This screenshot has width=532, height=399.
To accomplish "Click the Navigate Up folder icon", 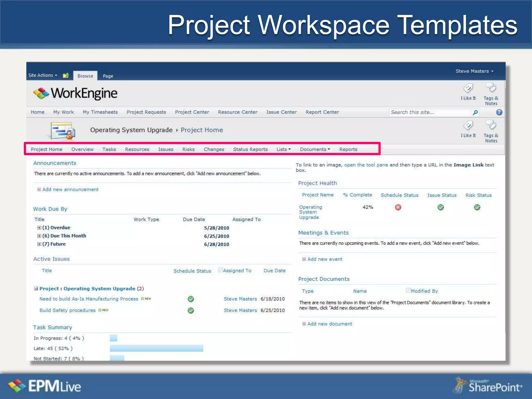I will (x=66, y=75).
